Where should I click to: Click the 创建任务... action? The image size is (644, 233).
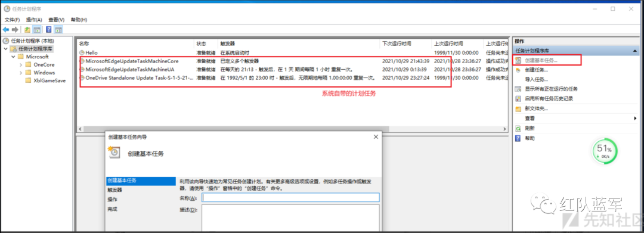(537, 70)
